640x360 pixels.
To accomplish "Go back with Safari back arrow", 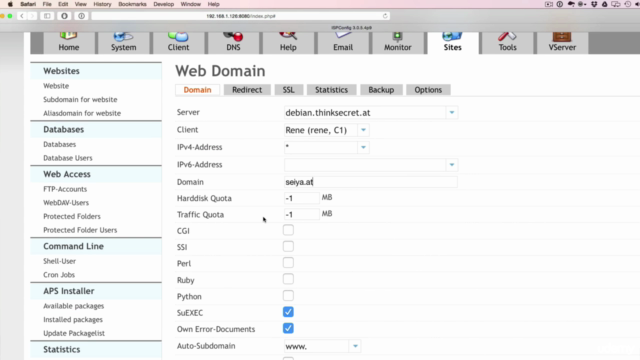I will tap(22, 16).
